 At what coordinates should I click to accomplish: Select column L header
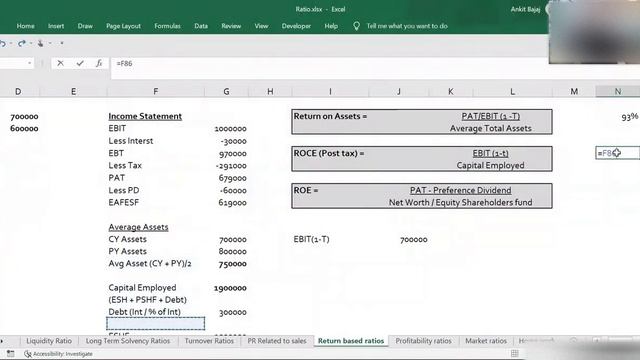(512, 91)
